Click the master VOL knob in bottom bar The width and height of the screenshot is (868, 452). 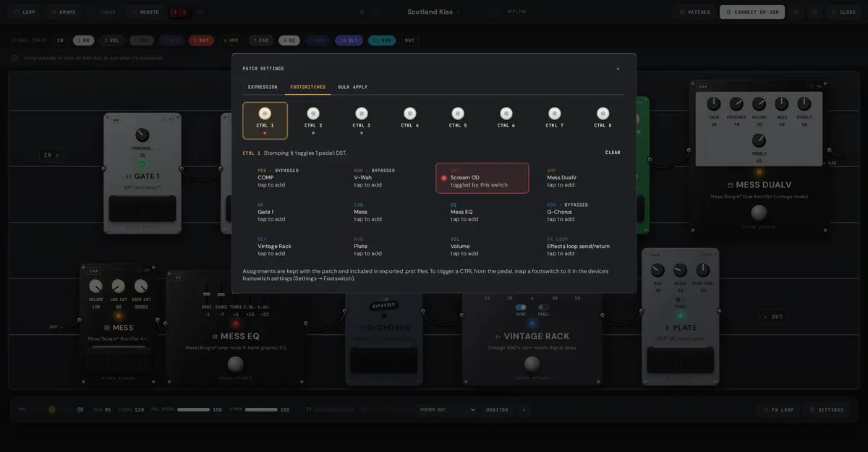point(51,410)
